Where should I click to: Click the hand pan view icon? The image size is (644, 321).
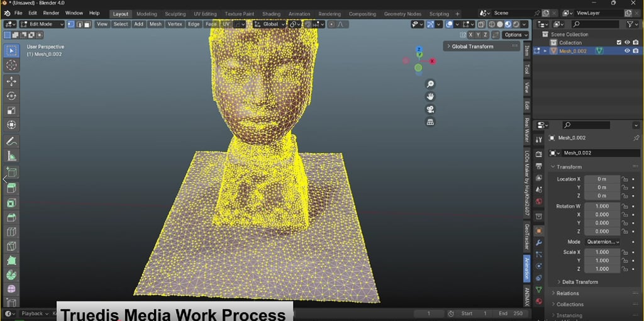430,96
